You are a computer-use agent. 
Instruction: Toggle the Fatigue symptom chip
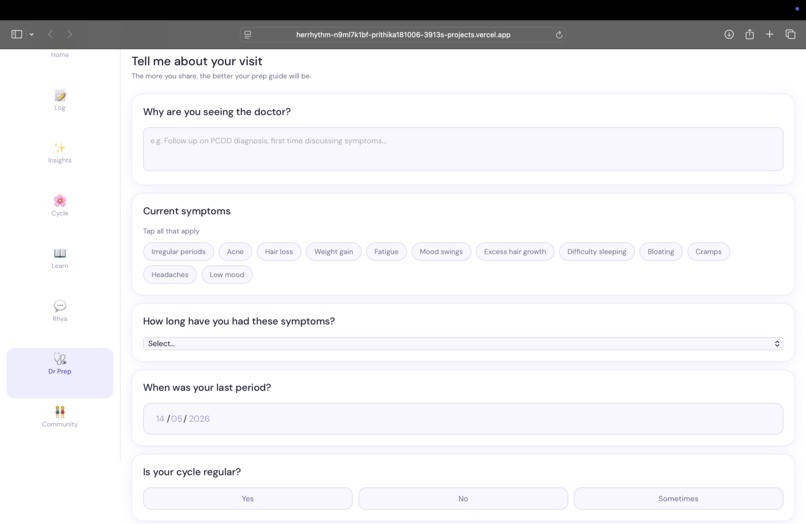tap(386, 251)
